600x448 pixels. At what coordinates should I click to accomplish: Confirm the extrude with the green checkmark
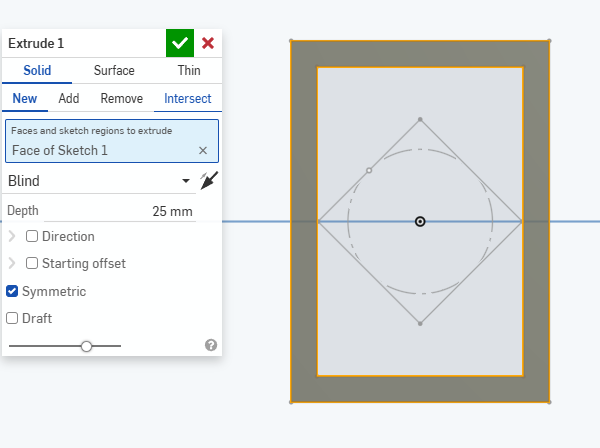[180, 43]
